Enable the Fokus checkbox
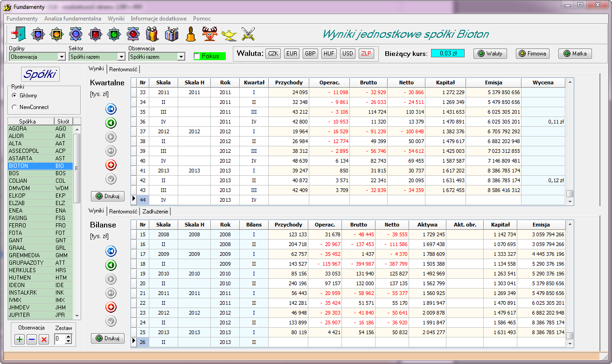 pyautogui.click(x=197, y=56)
